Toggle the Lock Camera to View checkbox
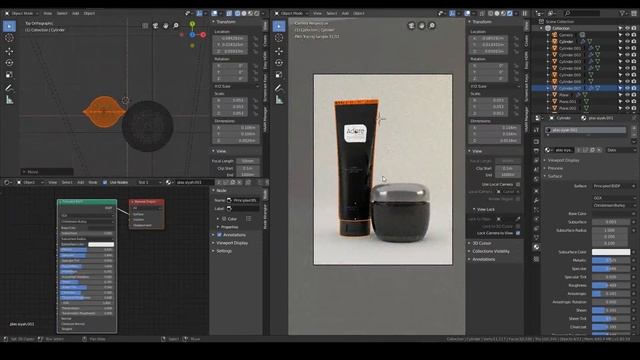This screenshot has width=640, height=360. 518,233
